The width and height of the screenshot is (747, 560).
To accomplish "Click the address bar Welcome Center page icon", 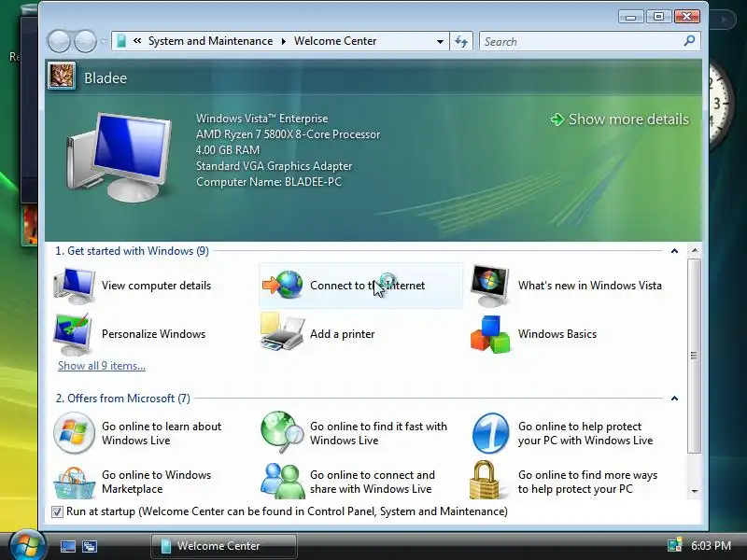I will [121, 41].
